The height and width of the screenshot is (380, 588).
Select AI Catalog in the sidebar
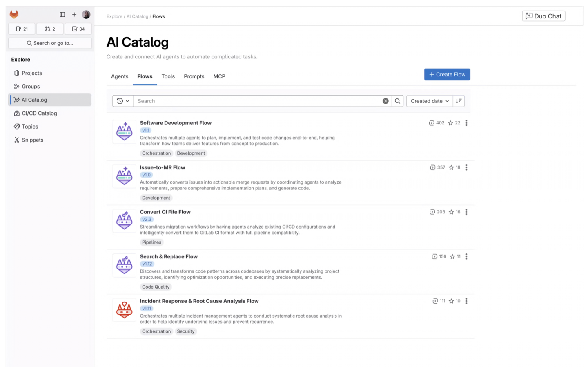[50, 100]
